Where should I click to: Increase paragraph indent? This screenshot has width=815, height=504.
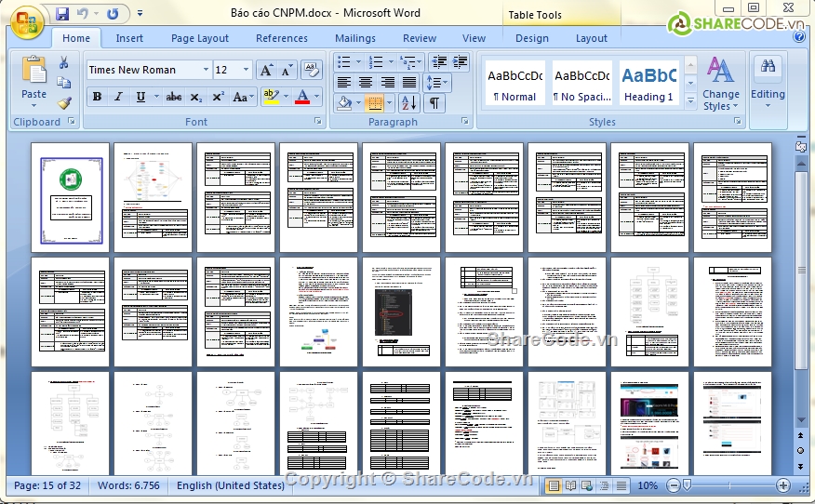pos(460,62)
